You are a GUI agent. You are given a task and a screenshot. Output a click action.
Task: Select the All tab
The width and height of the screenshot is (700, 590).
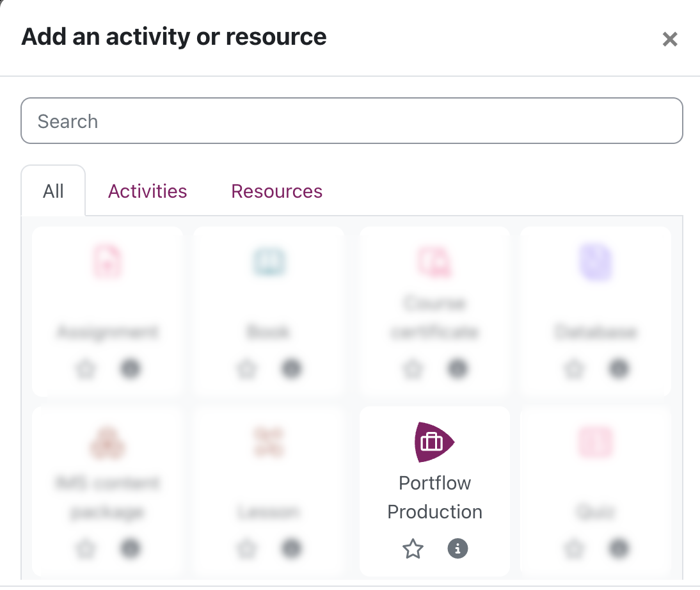click(53, 191)
